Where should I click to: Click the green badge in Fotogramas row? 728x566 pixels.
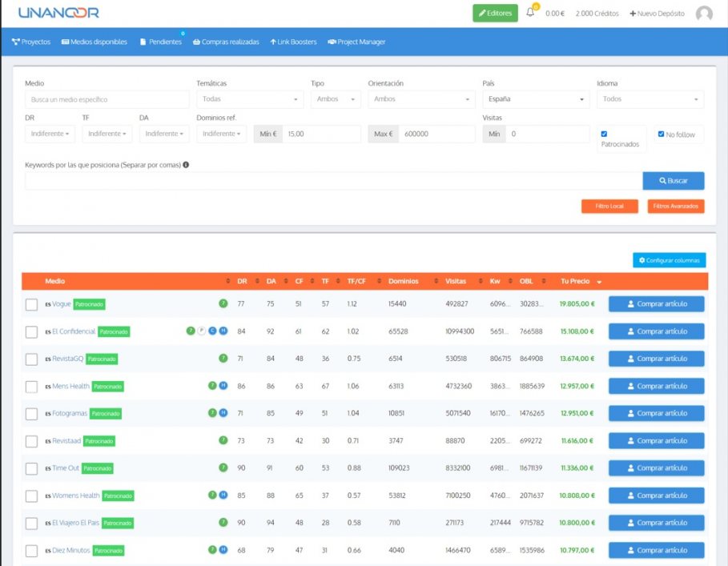[212, 413]
